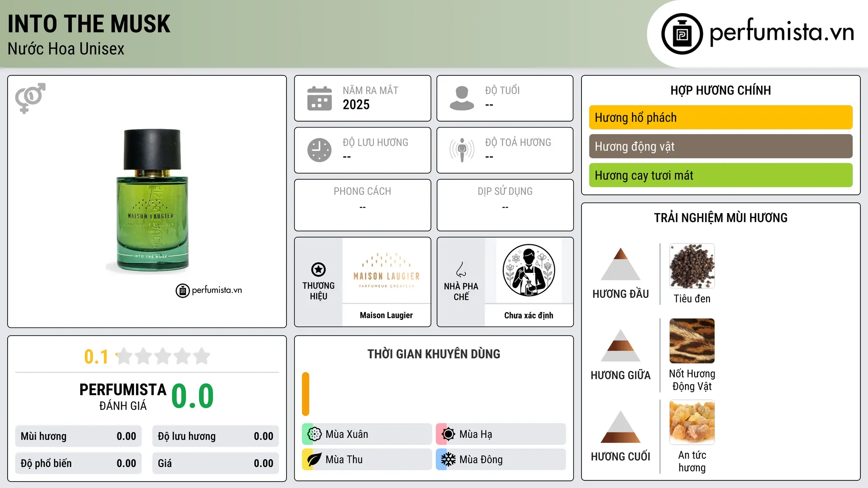
Task: Click the green 0.0 Perfumista score
Action: 192,396
